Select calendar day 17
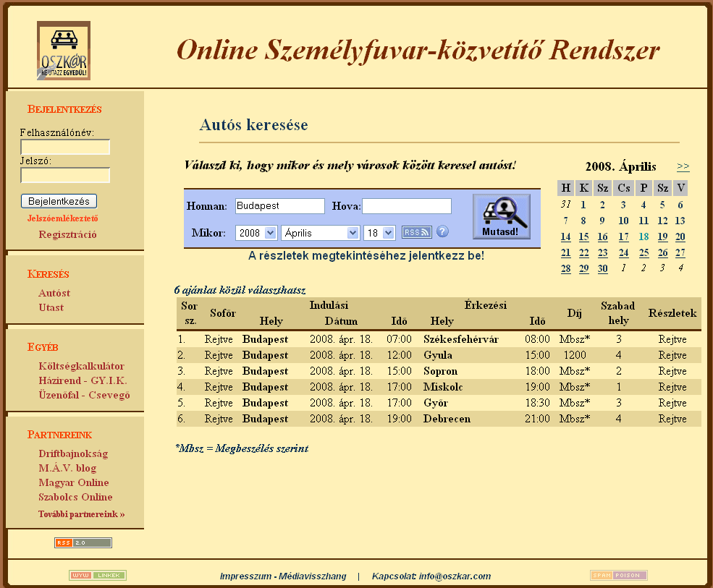 click(623, 237)
